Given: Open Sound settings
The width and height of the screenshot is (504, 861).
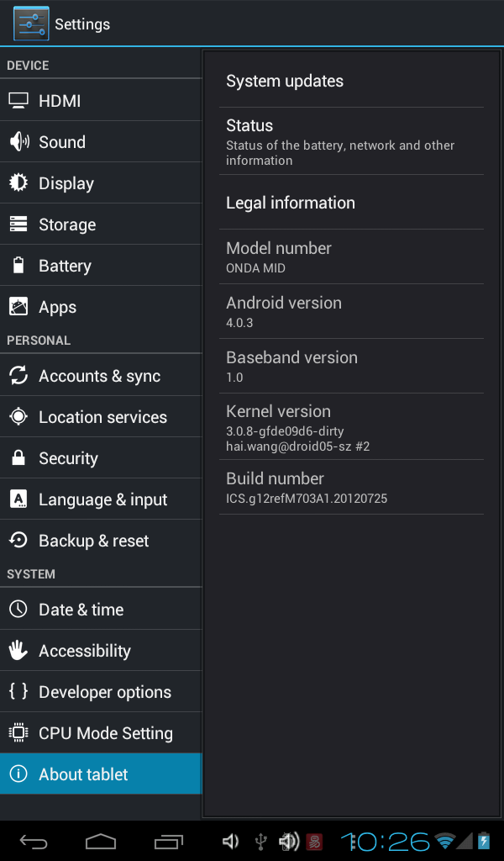Looking at the screenshot, I should pyautogui.click(x=101, y=142).
